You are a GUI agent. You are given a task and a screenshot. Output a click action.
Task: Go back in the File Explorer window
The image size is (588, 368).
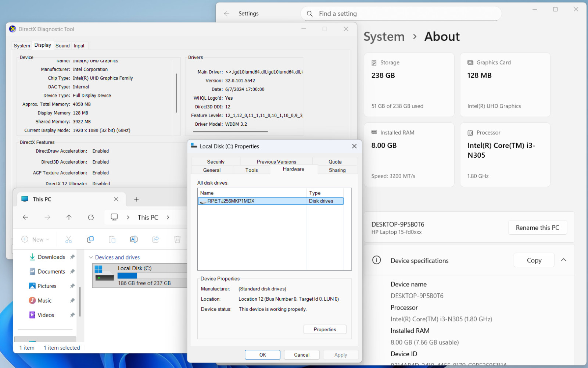(x=25, y=217)
